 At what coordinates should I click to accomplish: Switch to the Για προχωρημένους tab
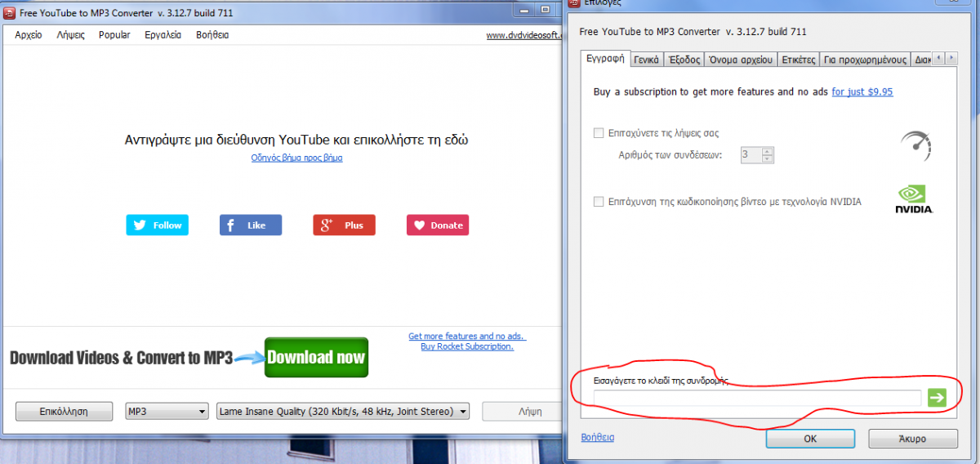coord(866,60)
